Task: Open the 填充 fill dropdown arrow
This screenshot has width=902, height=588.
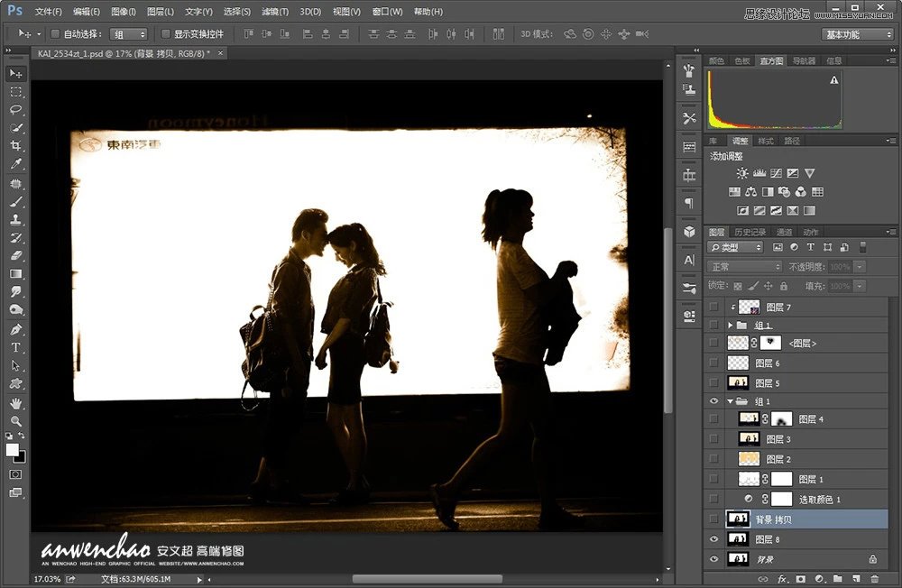Action: click(x=860, y=286)
